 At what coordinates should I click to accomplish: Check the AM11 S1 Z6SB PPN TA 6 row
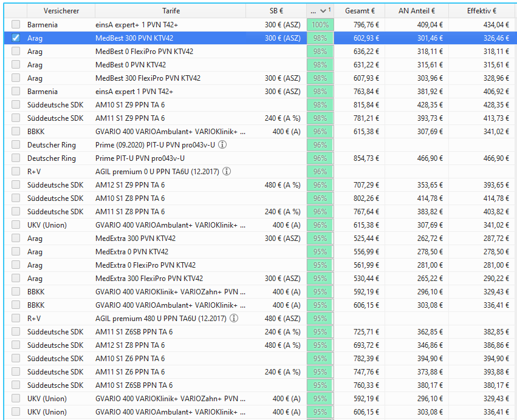click(16, 331)
